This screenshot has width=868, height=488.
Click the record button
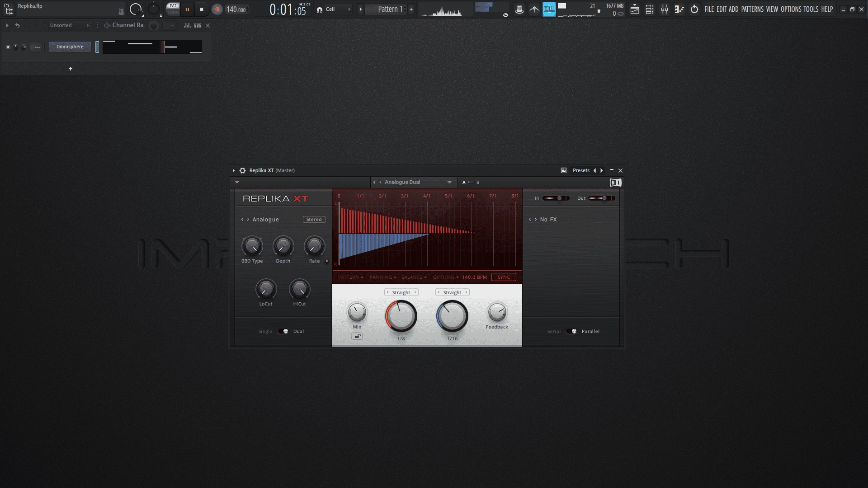(217, 9)
